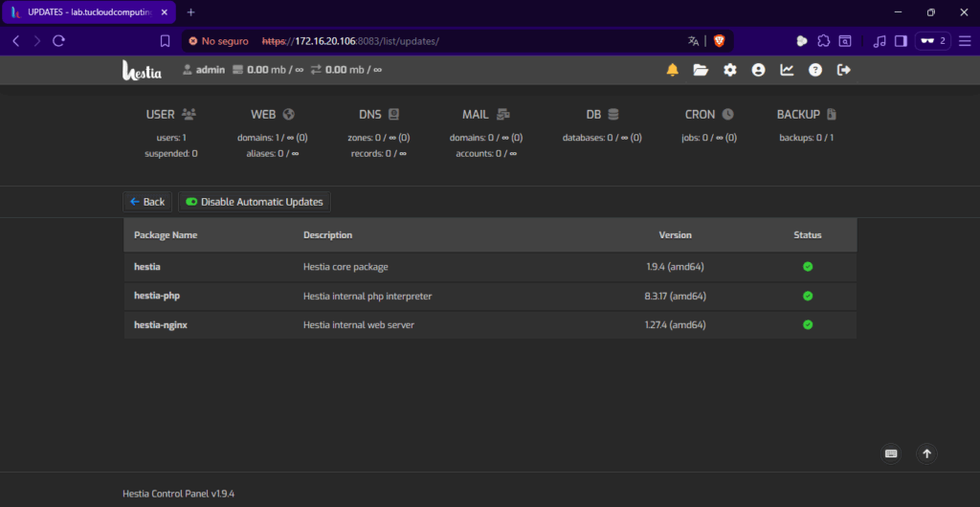Screen dimensions: 980x507
Task: Click the Package Name column header
Action: [x=166, y=235]
